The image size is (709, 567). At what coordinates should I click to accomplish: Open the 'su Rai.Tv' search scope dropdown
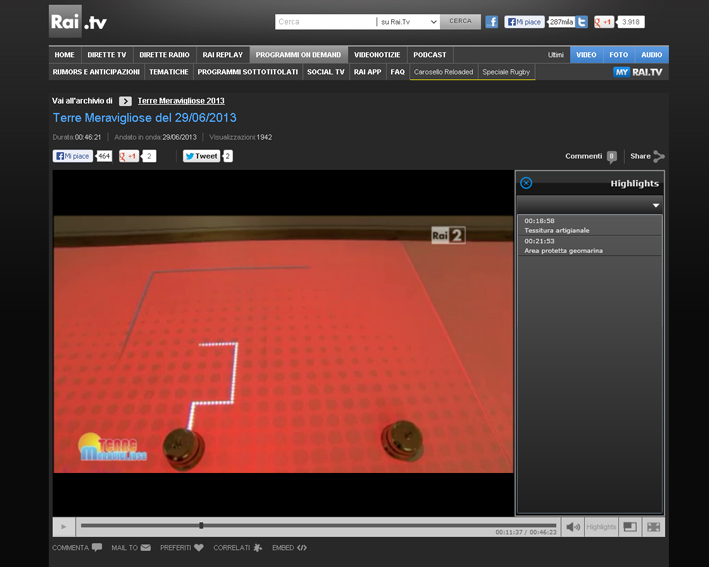coord(408,22)
